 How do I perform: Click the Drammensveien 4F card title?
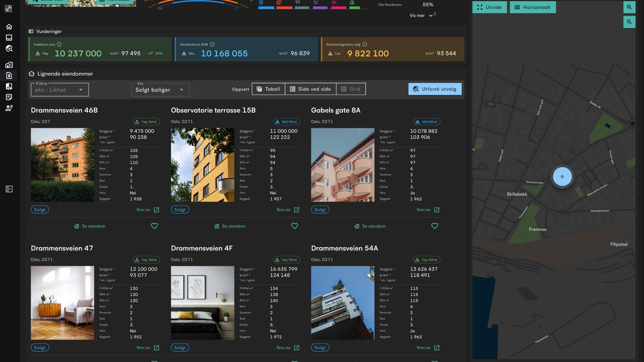point(202,248)
